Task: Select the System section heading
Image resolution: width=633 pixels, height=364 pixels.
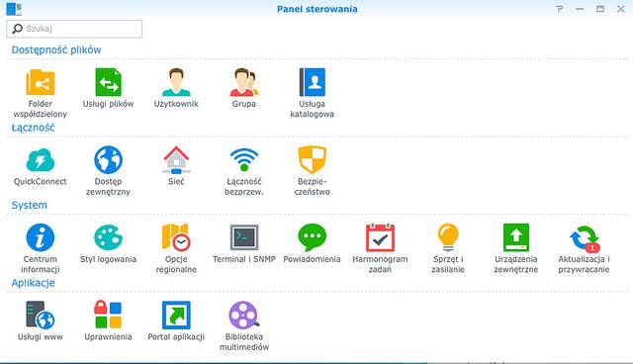Action: [29, 205]
